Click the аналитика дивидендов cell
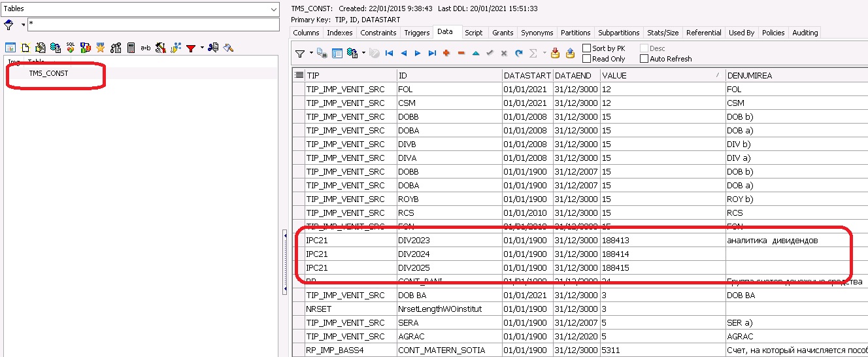Image resolution: width=868 pixels, height=357 pixels. tap(796, 240)
